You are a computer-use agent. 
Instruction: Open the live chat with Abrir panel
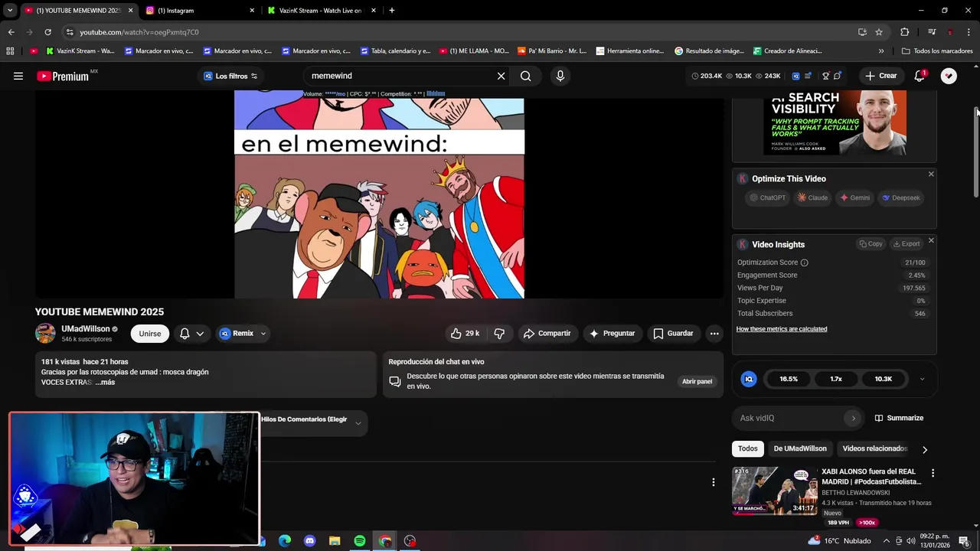click(x=697, y=381)
